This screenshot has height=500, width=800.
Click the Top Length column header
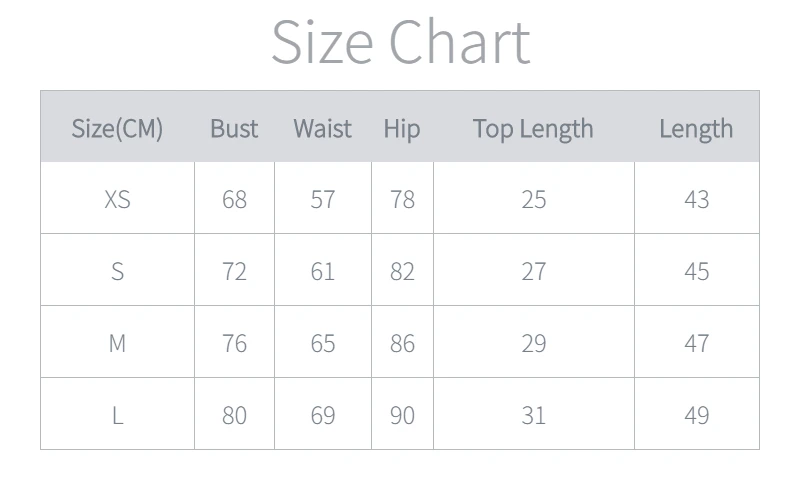533,129
